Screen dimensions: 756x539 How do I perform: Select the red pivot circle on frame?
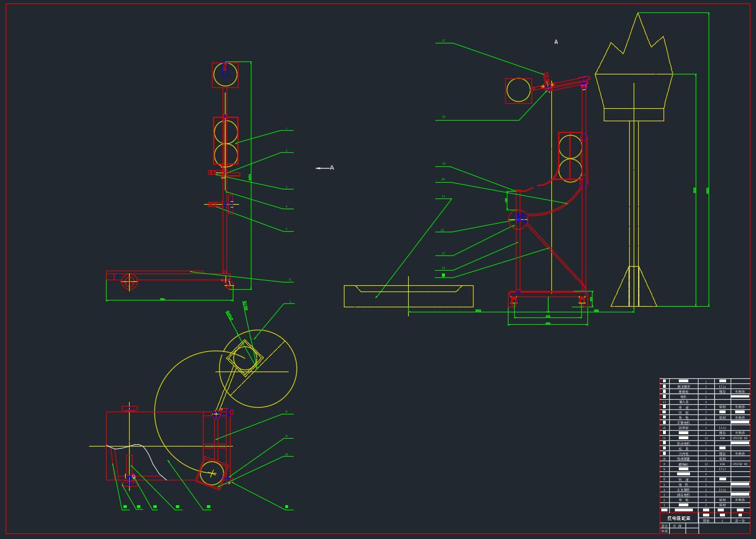click(518, 219)
